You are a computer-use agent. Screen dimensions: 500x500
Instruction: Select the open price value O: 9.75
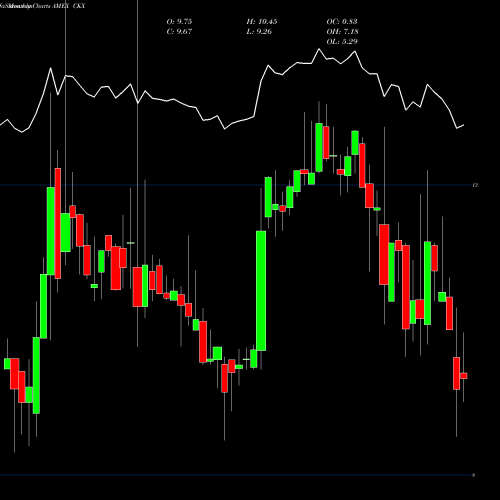tap(179, 22)
